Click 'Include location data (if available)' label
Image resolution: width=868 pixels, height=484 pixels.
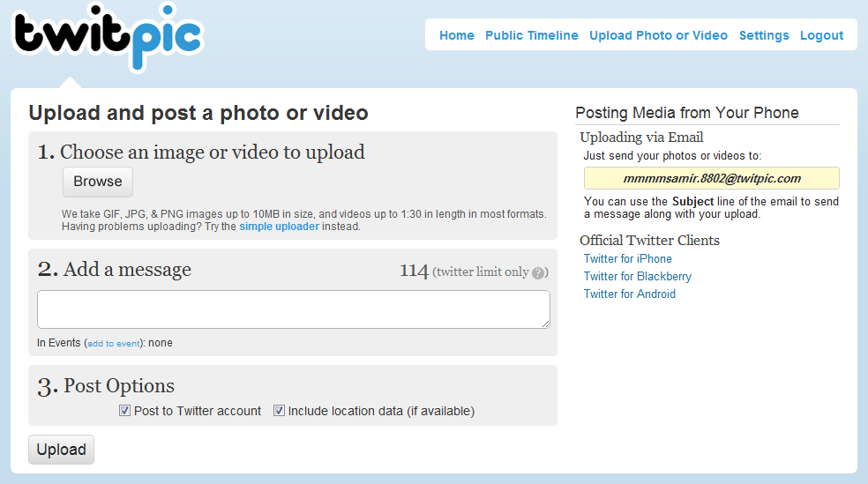tap(381, 411)
